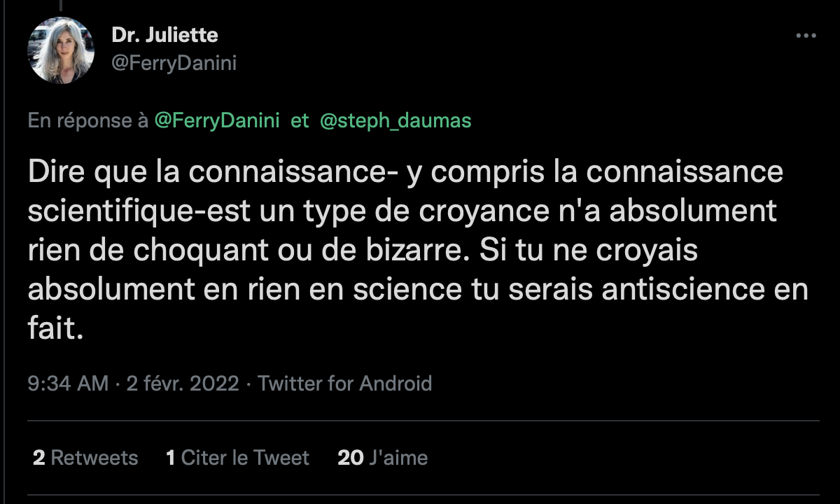The width and height of the screenshot is (840, 504).
Task: Open the "Twitter for Android" source link
Action: point(344,384)
